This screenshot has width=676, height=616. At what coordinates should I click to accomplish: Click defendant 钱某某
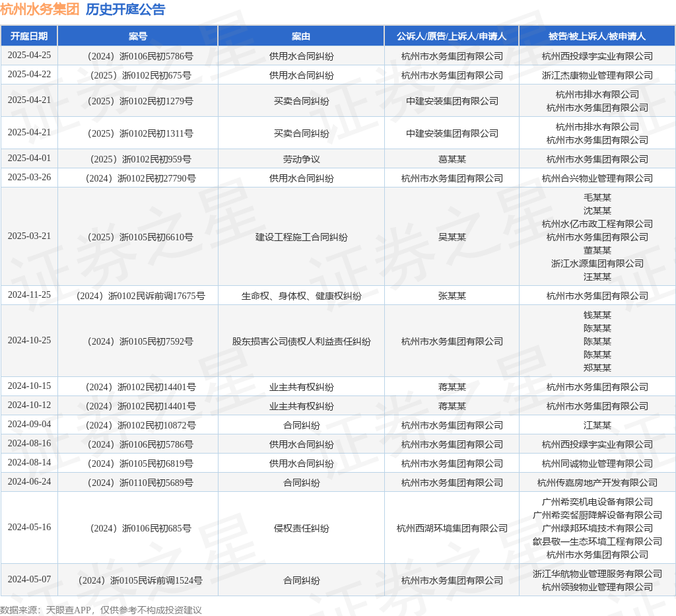click(x=597, y=315)
